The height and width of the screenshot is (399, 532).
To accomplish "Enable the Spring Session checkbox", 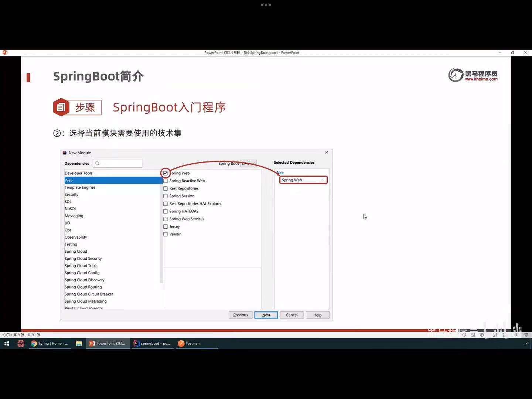I will tap(166, 196).
